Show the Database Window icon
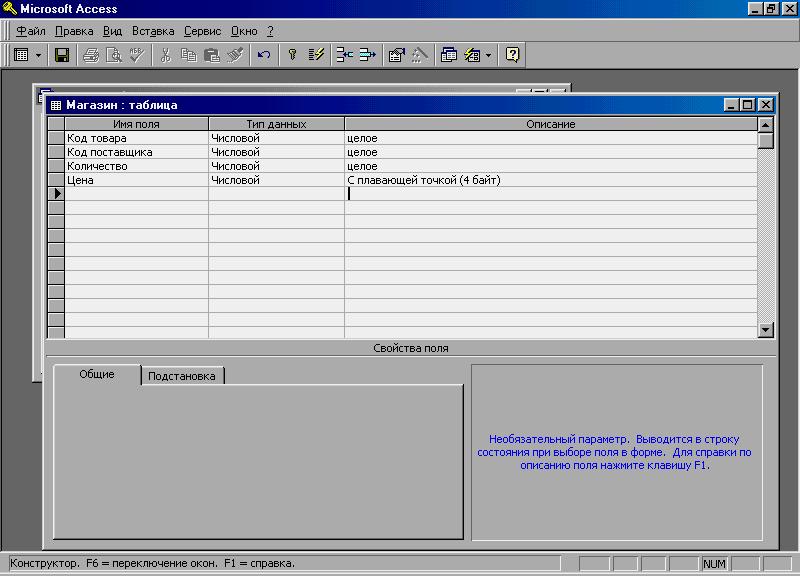This screenshot has height=576, width=800. tap(448, 55)
